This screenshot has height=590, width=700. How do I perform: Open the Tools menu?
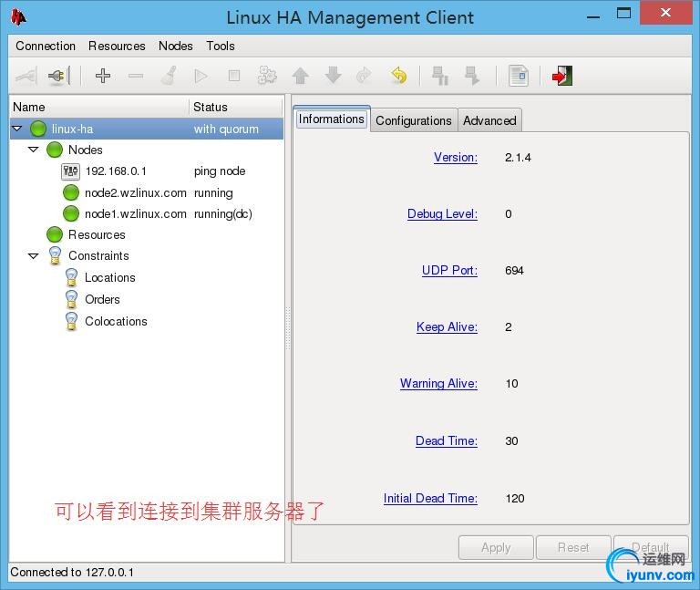click(221, 46)
